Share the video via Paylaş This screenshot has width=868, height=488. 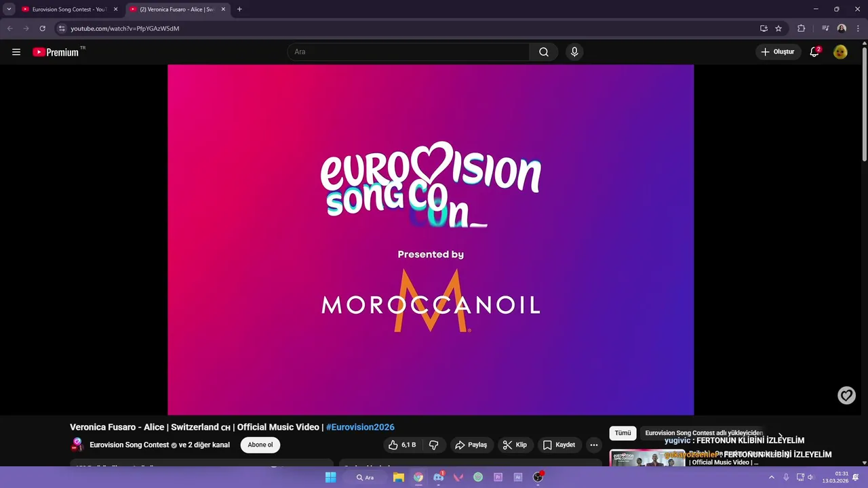(x=471, y=445)
